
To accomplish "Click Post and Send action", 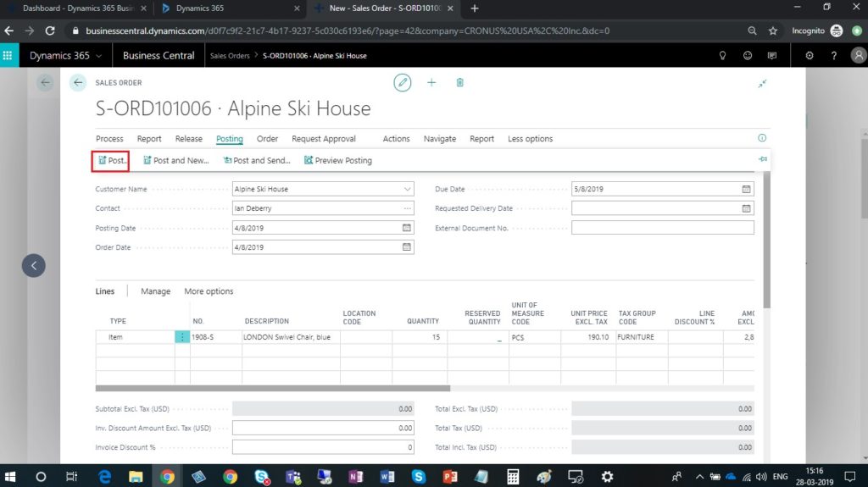I will 257,160.
